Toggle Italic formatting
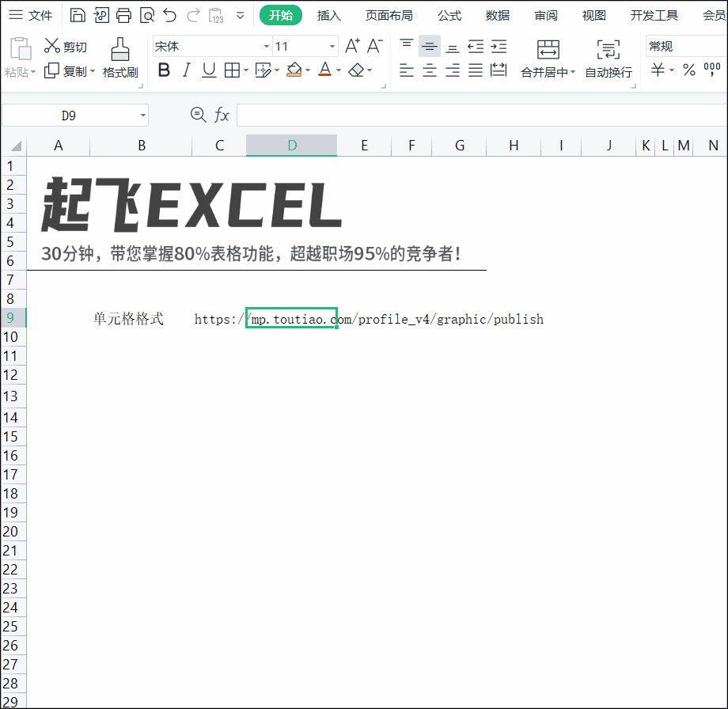 186,70
